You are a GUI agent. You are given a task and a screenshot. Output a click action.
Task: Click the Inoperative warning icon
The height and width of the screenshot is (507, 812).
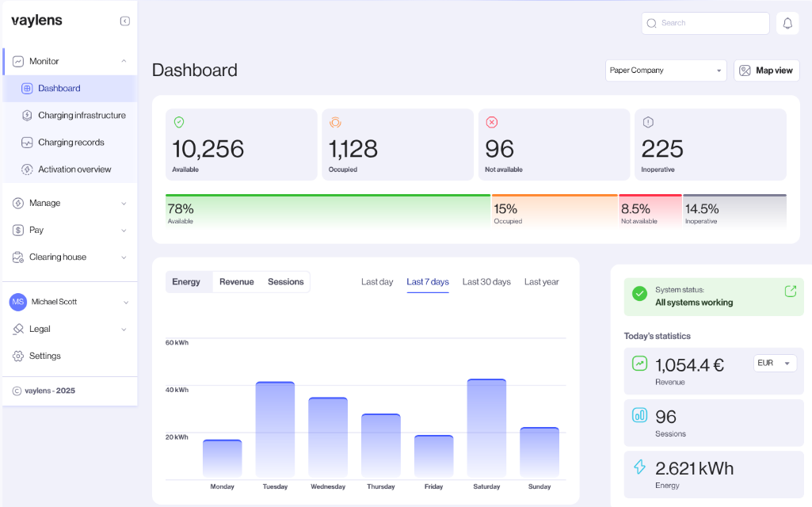click(648, 122)
